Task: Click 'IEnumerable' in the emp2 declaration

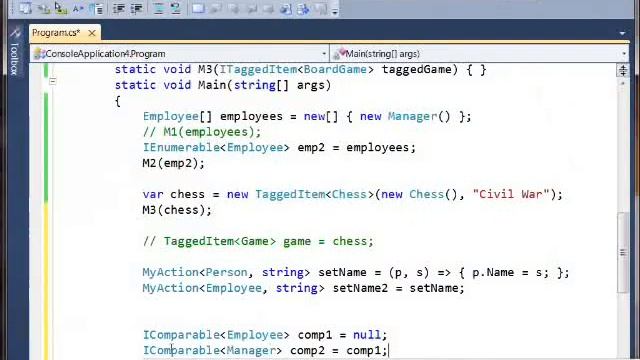Action: coord(181,147)
